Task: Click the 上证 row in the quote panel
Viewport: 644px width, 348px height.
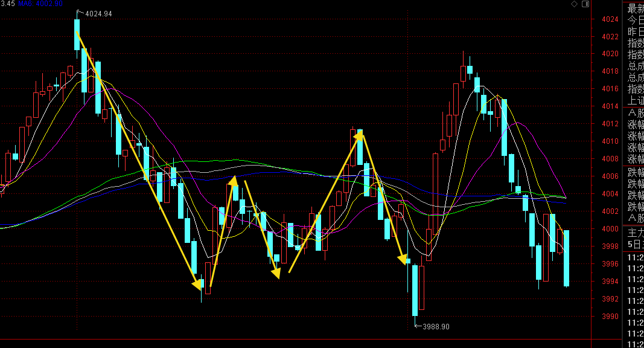Action: (x=635, y=100)
